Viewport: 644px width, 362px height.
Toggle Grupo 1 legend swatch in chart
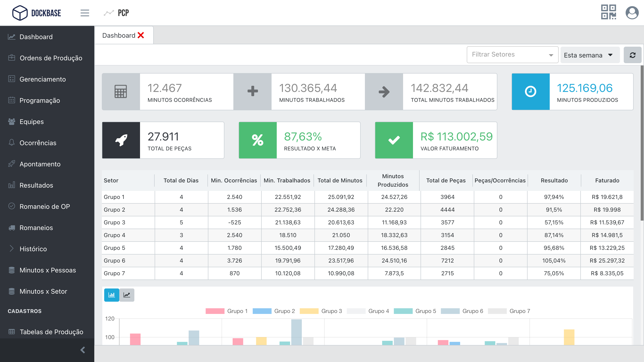click(215, 311)
